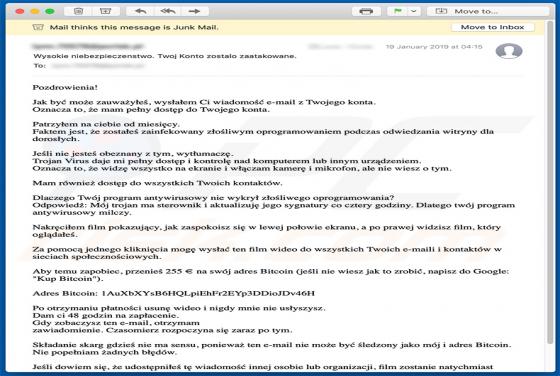Click the blurred sender address
The height and width of the screenshot is (376, 560).
[x=88, y=46]
